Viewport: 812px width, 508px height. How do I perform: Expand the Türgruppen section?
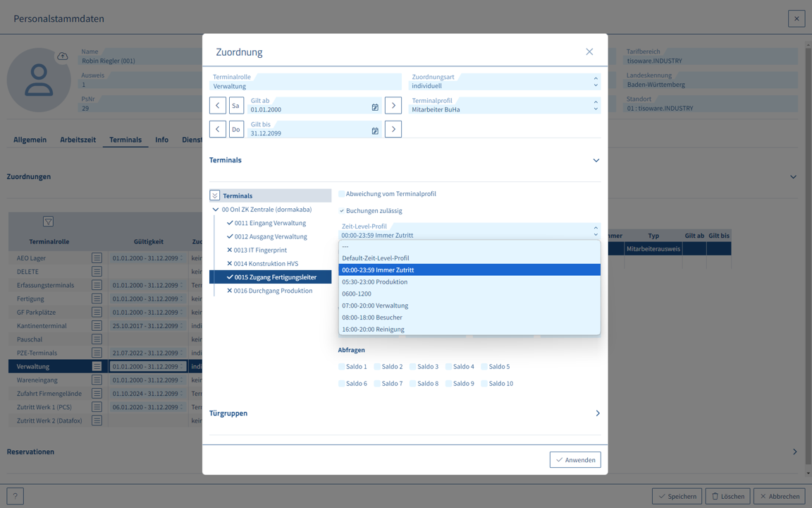597,413
